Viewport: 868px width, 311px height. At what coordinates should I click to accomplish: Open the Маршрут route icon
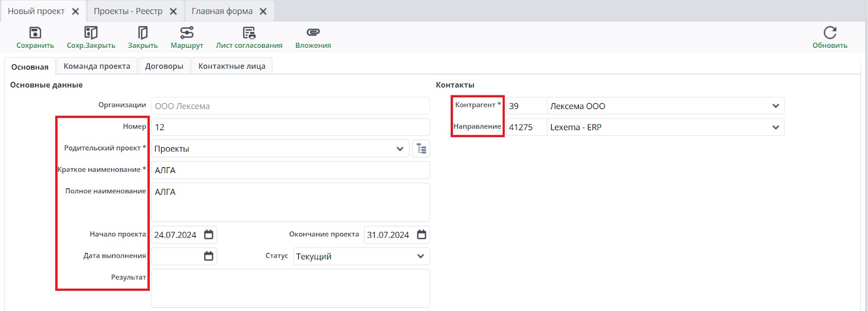tap(187, 33)
